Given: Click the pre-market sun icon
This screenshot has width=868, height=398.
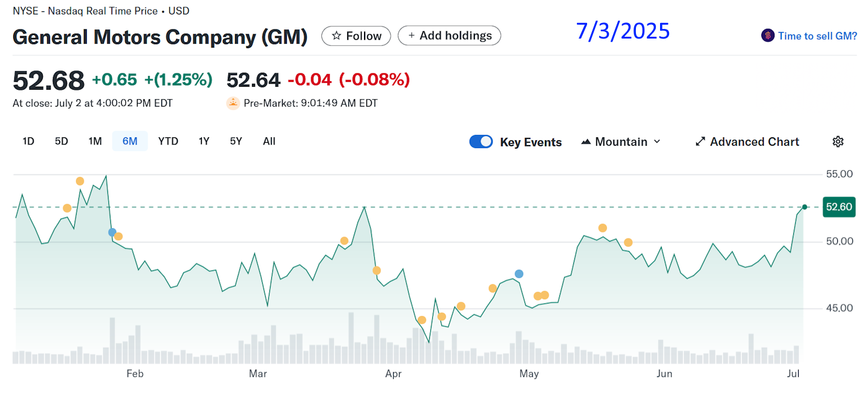Looking at the screenshot, I should pos(233,103).
